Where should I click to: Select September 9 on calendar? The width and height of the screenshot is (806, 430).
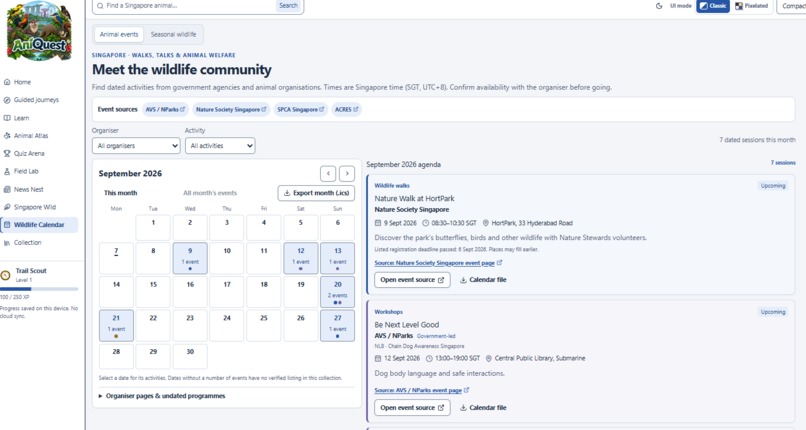pyautogui.click(x=190, y=258)
